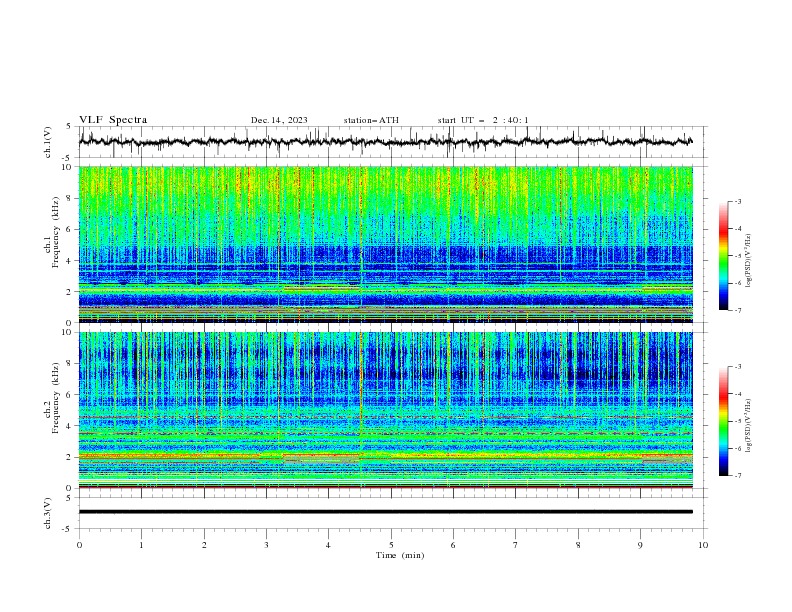
Task: Click the "10" kHz tick of ch.1 spectrogram
Action: [67, 167]
